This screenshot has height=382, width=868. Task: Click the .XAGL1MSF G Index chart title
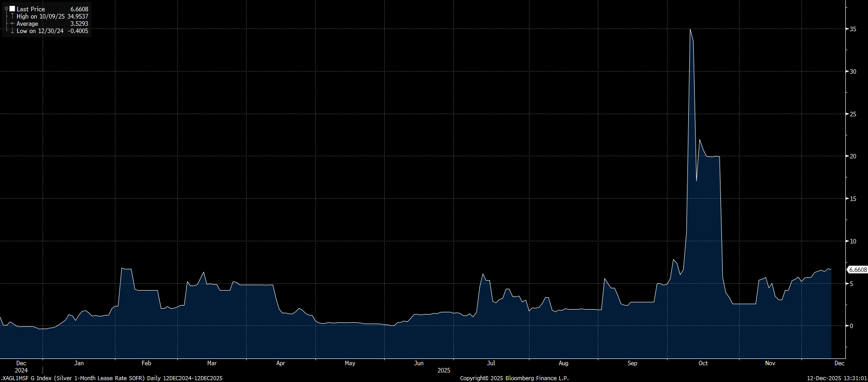[x=111, y=378]
